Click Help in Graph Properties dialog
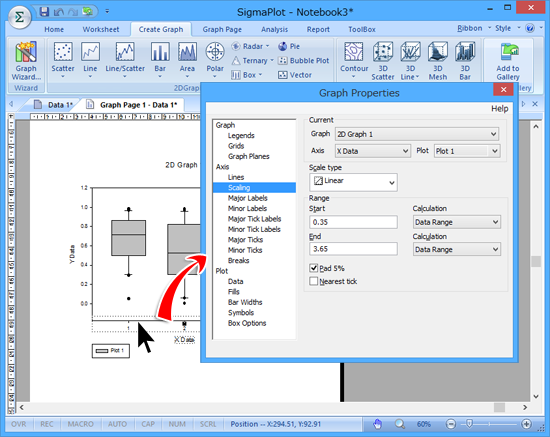 499,109
